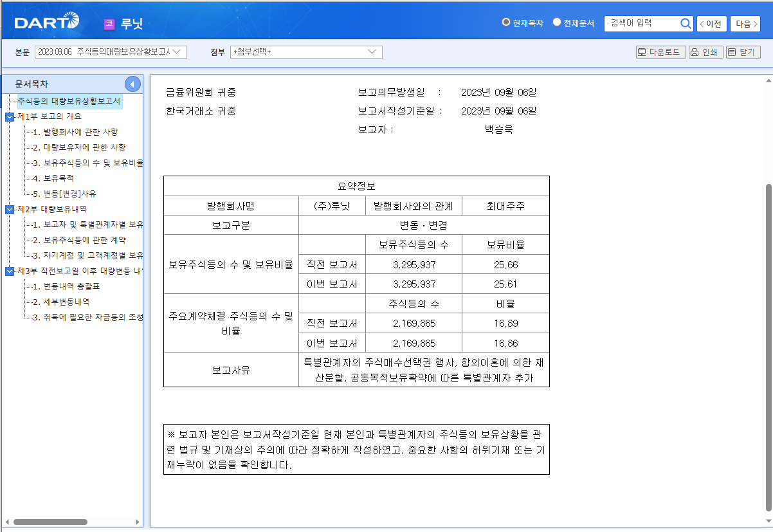Click the (주)루닛 table cell
Viewport: 773px width, 532px height.
coord(331,206)
